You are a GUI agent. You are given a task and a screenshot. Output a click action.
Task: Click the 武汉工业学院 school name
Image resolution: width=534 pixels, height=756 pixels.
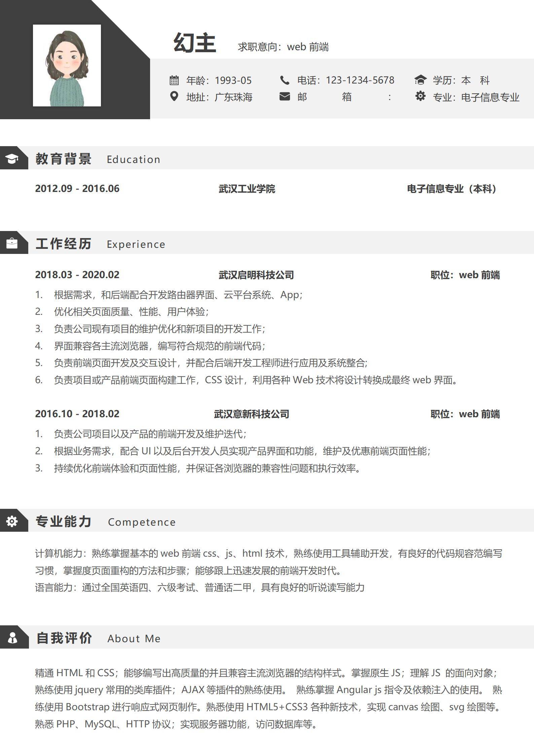247,189
